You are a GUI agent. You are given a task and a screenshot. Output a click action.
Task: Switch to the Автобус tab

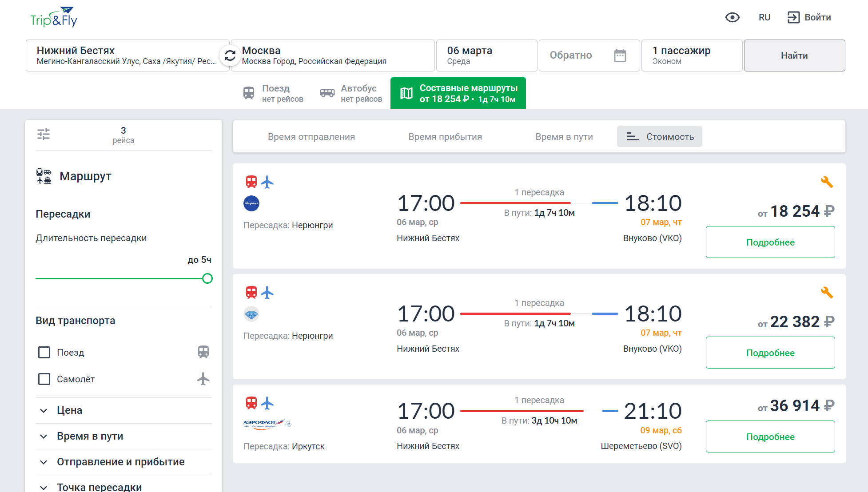click(x=351, y=93)
